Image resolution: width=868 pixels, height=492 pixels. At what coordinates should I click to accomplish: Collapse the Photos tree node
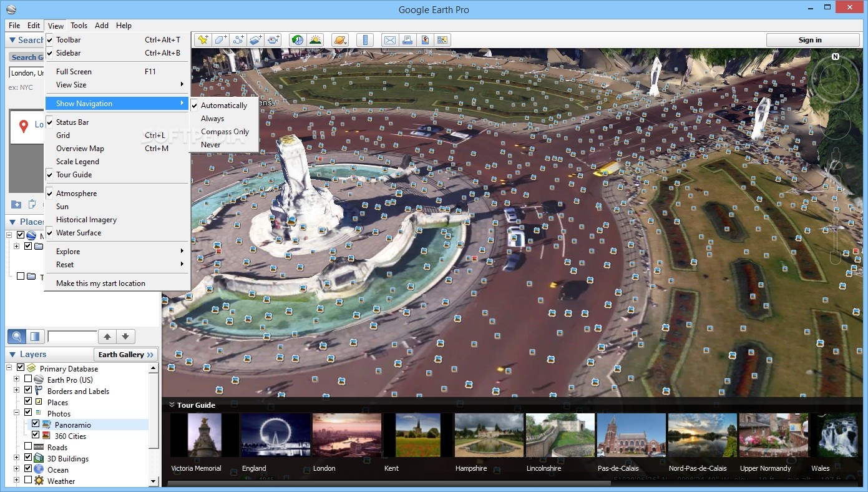click(17, 413)
